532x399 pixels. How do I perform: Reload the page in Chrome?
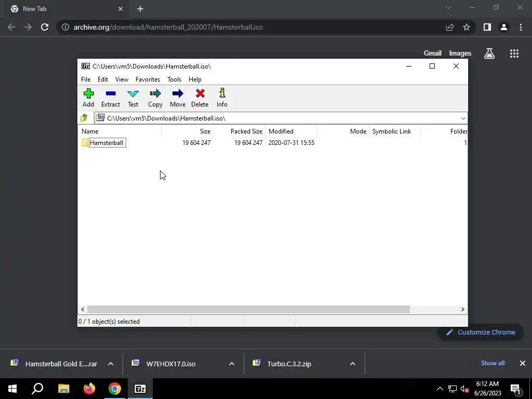(x=45, y=27)
